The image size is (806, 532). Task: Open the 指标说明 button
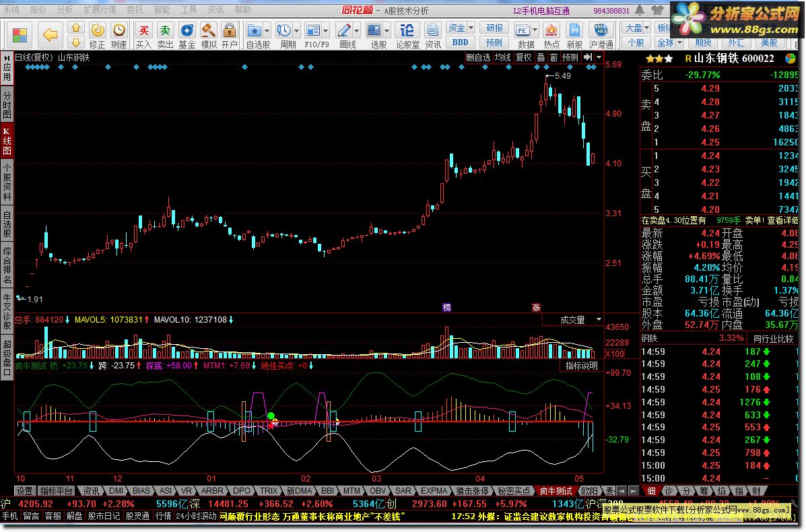pos(581,366)
